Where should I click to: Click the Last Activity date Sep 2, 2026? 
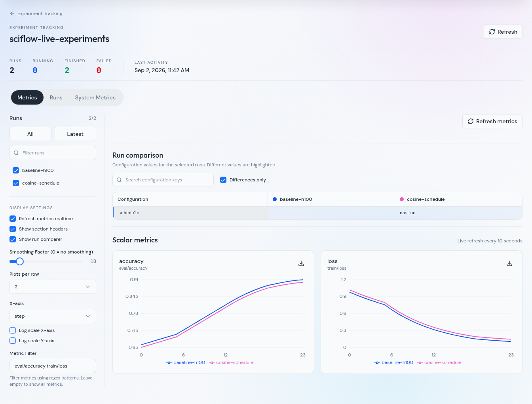point(162,70)
